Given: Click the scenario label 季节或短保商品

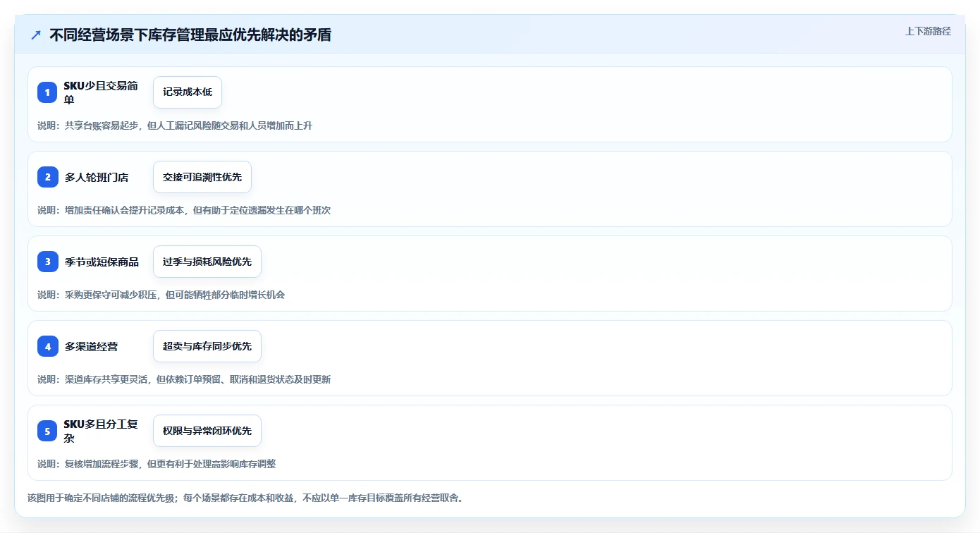Looking at the screenshot, I should tap(102, 262).
